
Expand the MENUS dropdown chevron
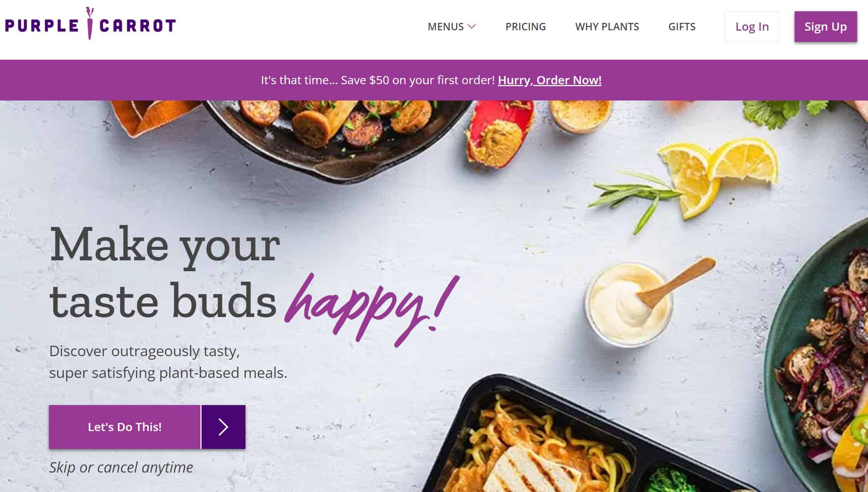pos(471,26)
